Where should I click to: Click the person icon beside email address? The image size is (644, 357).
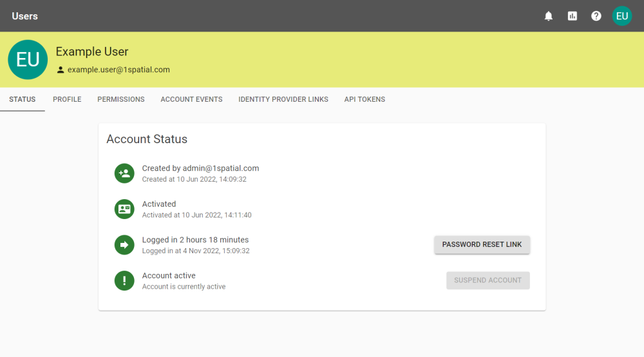click(x=61, y=70)
